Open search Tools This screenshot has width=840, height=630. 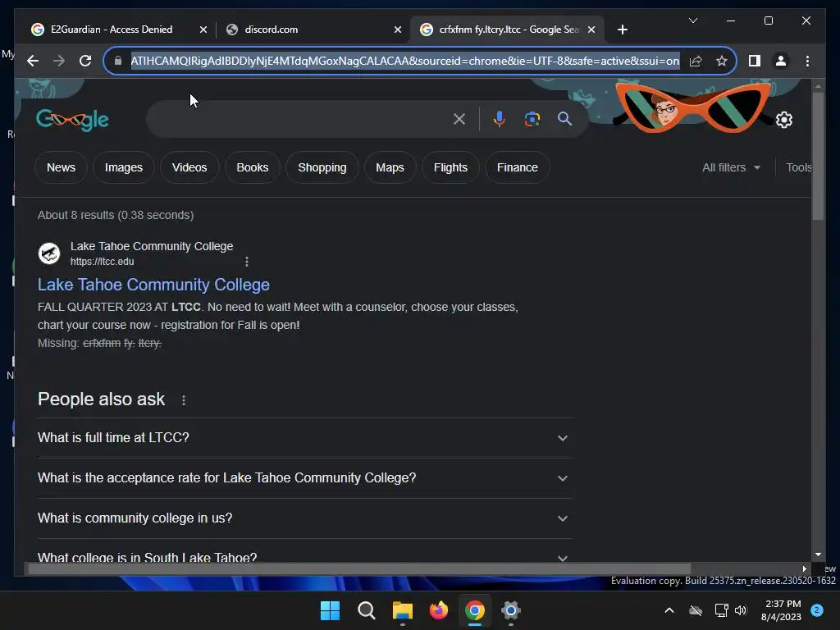tap(799, 167)
